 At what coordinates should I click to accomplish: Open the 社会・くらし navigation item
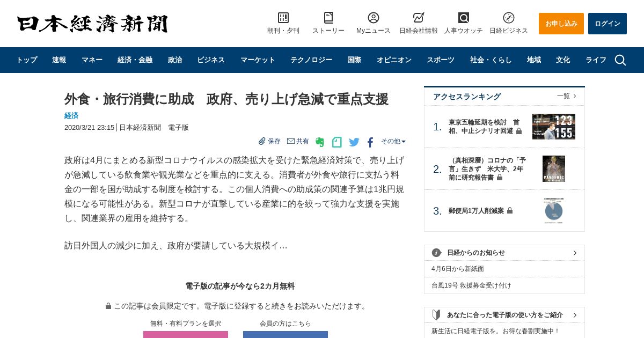[x=491, y=60]
